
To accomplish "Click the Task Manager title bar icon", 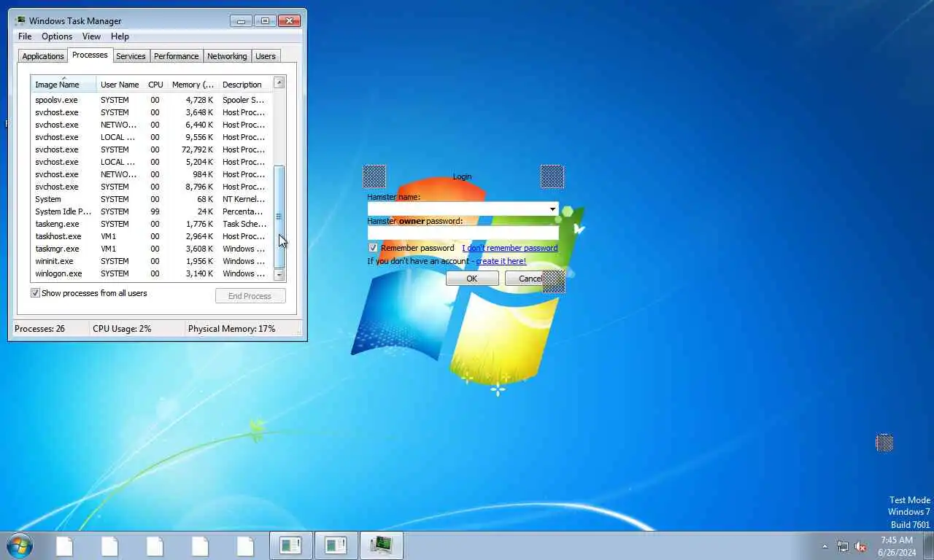I will (20, 20).
